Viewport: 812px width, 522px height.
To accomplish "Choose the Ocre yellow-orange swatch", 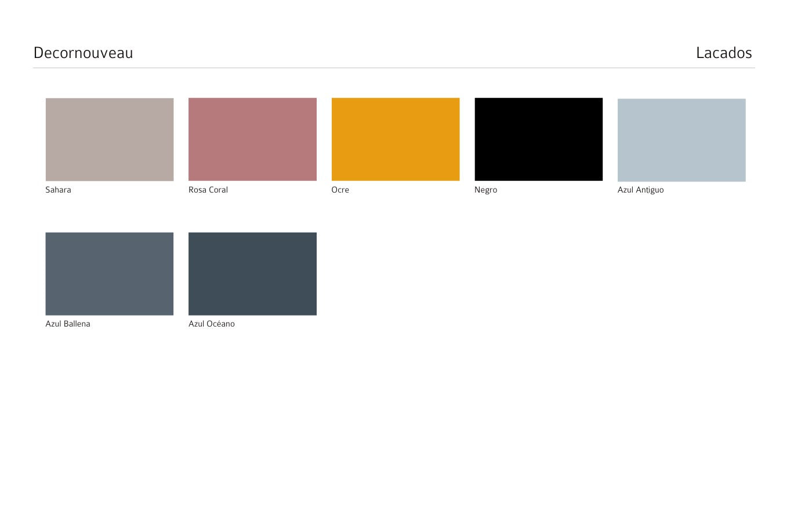I will point(396,139).
